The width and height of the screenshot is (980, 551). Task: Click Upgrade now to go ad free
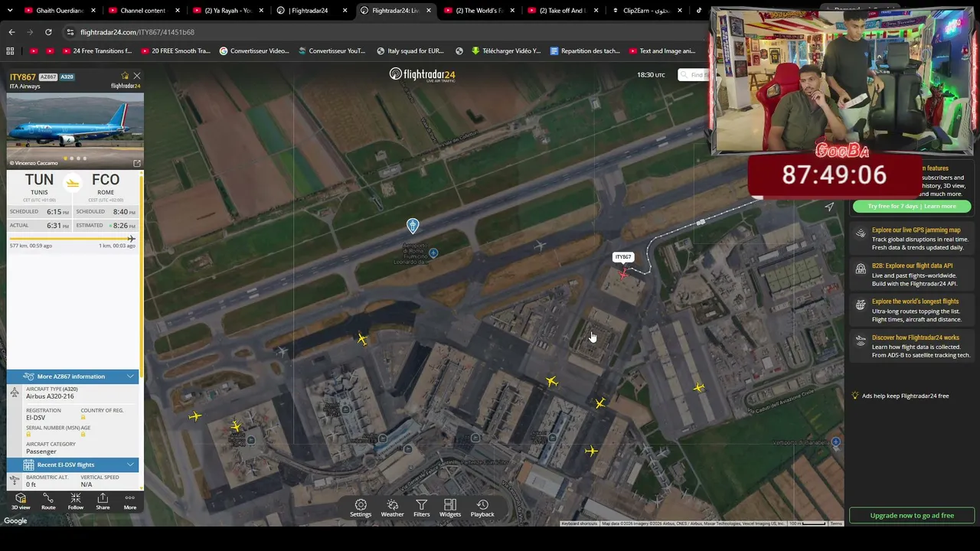click(x=912, y=515)
